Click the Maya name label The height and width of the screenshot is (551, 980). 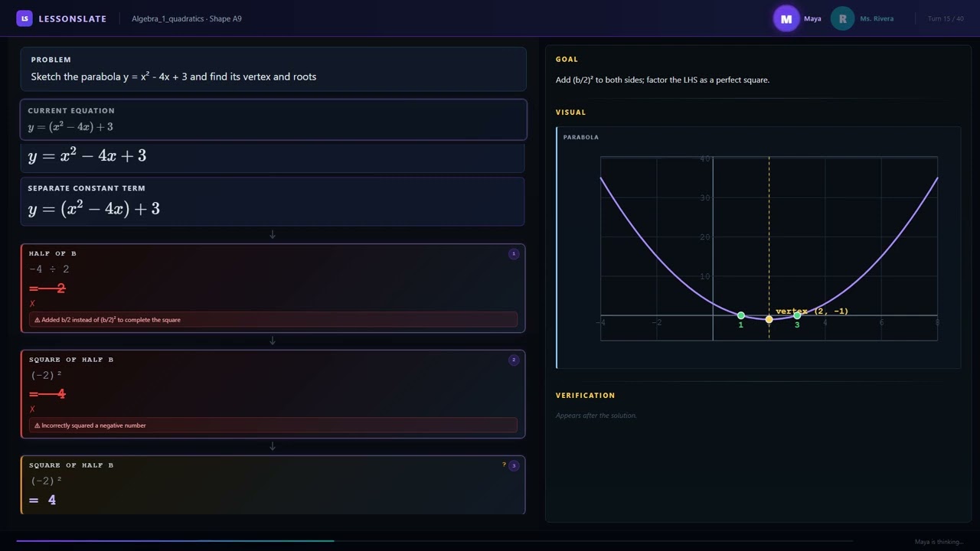[x=812, y=18]
